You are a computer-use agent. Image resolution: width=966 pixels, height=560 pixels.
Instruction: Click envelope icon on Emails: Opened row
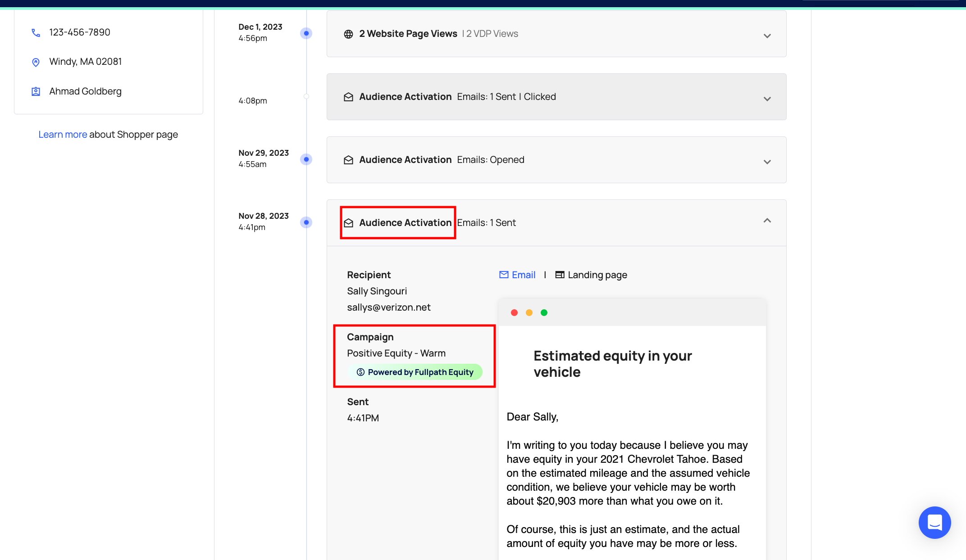tap(348, 160)
